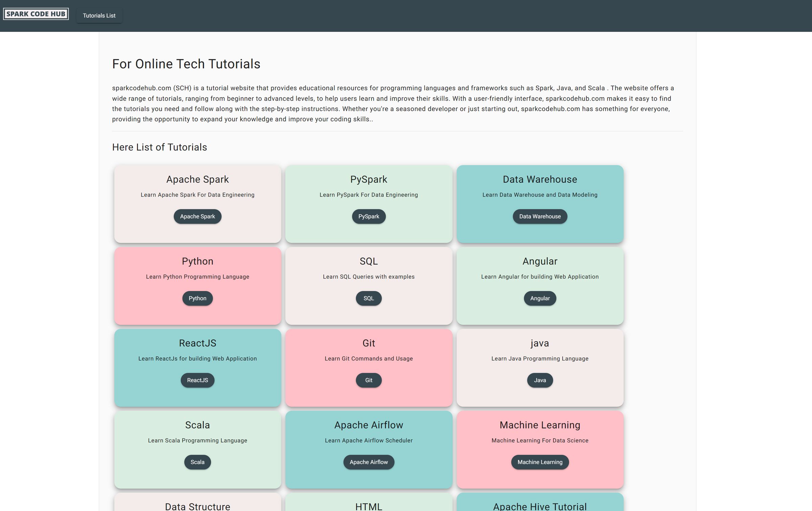
Task: Open the Angular tutorial
Action: 540,298
